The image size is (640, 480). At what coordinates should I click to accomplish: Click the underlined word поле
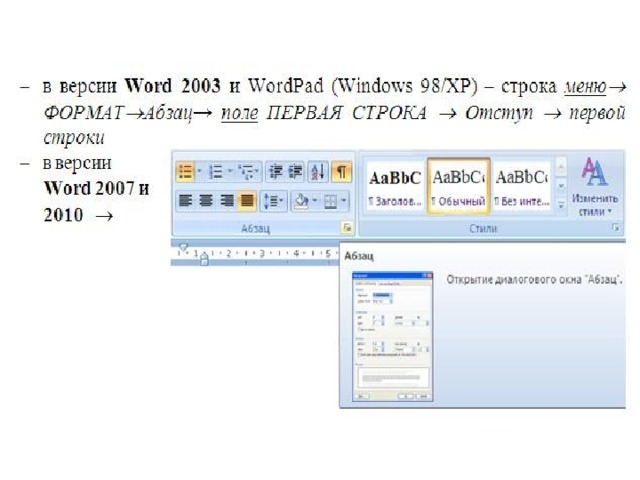(x=240, y=113)
